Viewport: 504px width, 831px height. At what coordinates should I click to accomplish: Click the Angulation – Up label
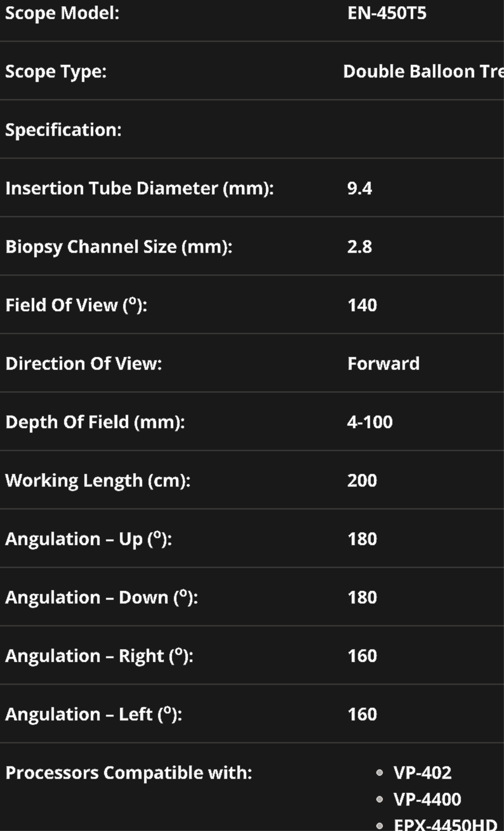[x=88, y=539]
